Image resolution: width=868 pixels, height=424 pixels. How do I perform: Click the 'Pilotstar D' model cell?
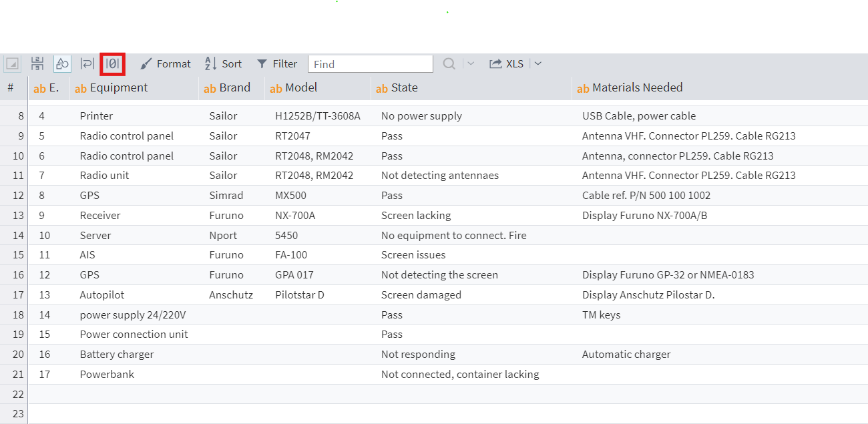(300, 295)
